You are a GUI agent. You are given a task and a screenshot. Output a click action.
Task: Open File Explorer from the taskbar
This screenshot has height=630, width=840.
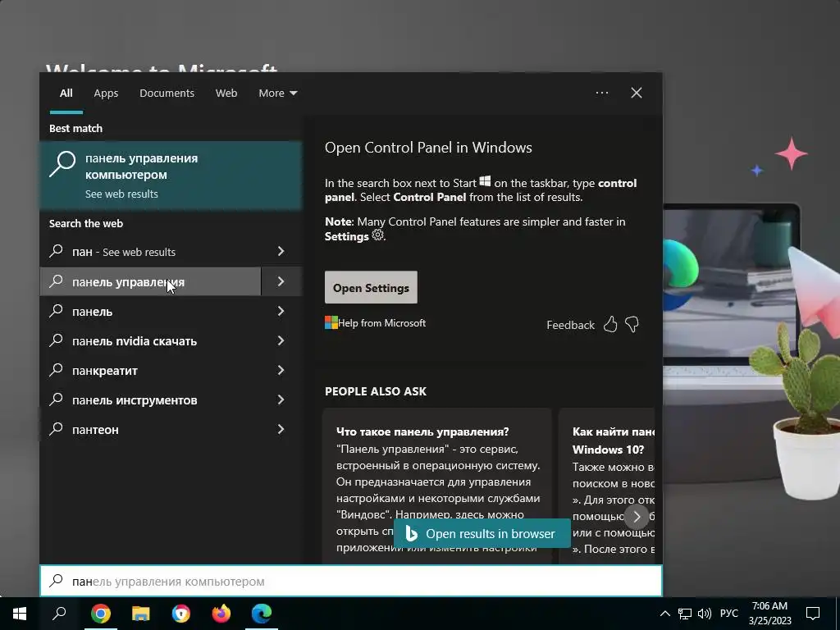141,614
